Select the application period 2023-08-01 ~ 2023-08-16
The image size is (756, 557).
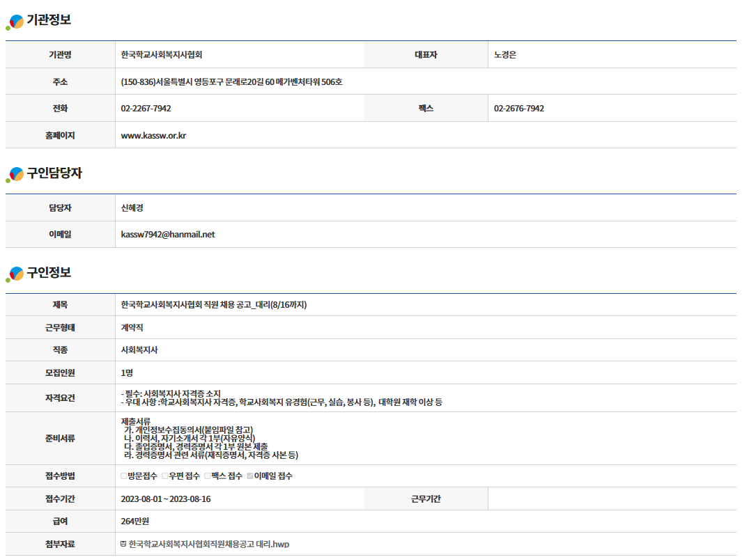click(166, 499)
